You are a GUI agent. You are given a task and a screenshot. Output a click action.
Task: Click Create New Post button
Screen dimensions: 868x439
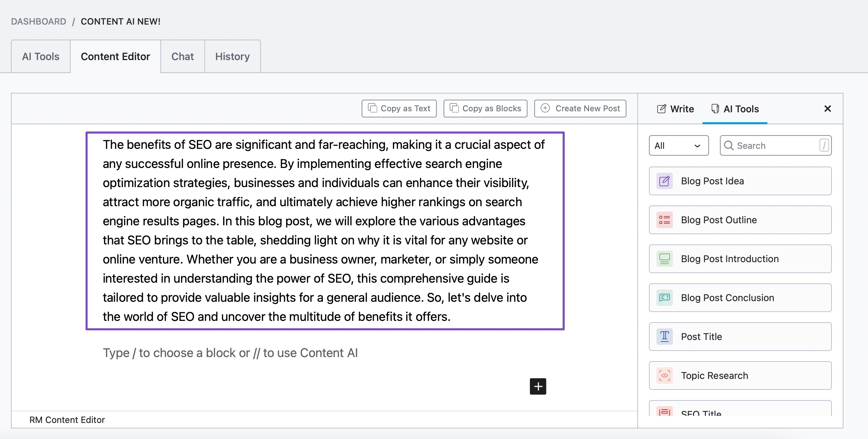(x=580, y=109)
